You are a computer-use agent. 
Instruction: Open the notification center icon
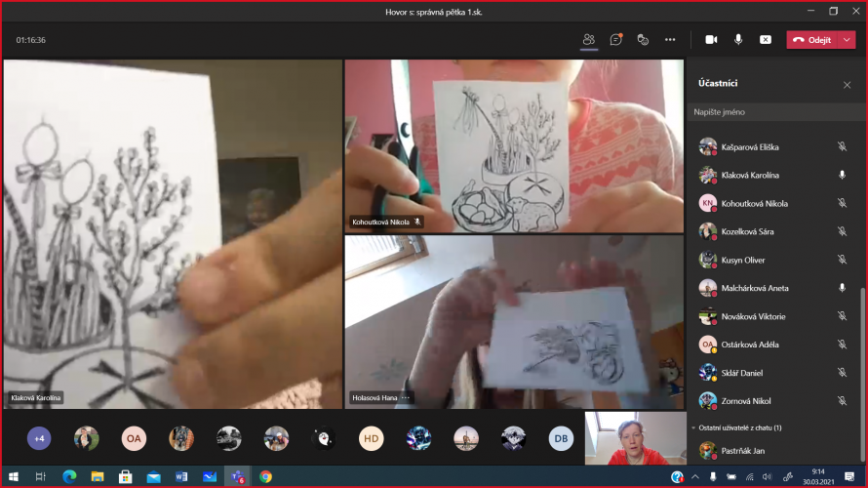point(849,477)
